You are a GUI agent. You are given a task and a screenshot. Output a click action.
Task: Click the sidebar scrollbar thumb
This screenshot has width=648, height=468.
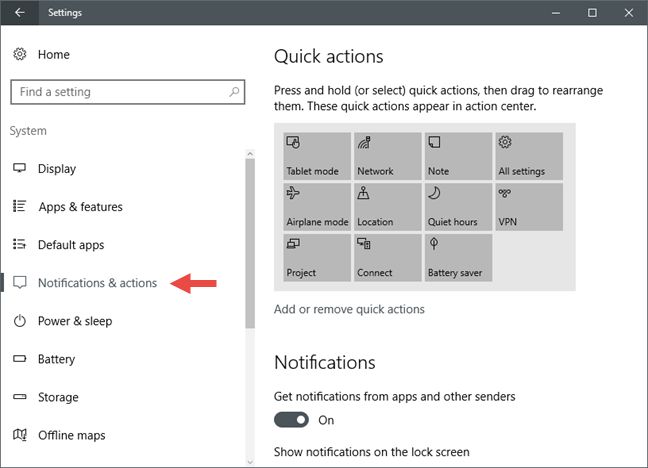250,244
